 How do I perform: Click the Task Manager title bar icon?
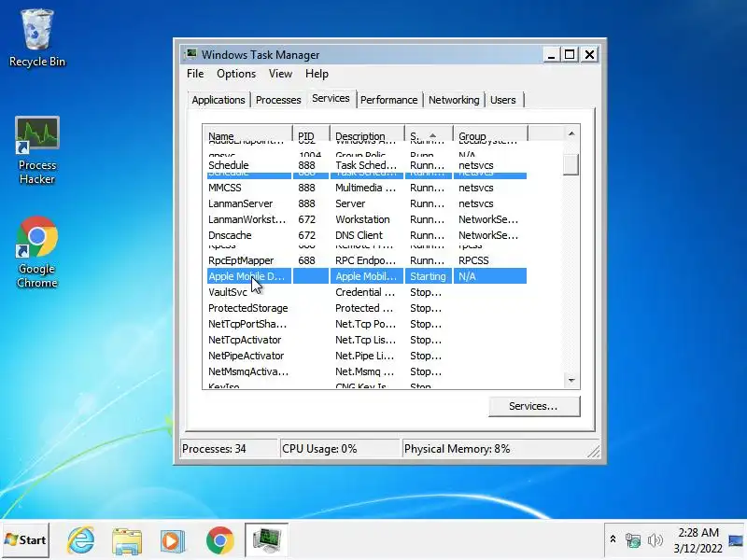pos(191,54)
